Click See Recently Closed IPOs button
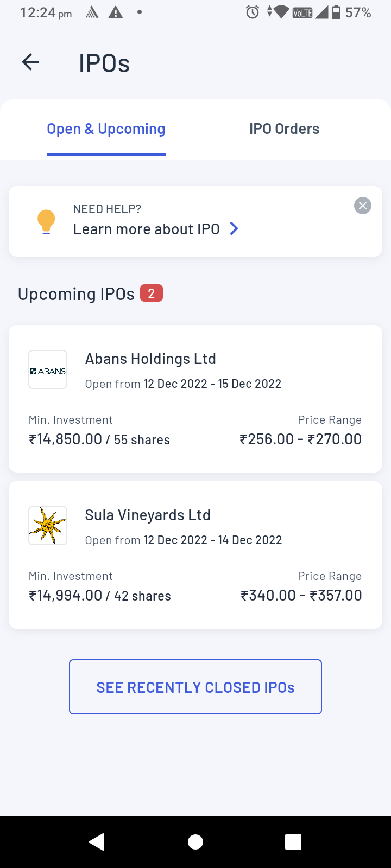 coord(195,687)
